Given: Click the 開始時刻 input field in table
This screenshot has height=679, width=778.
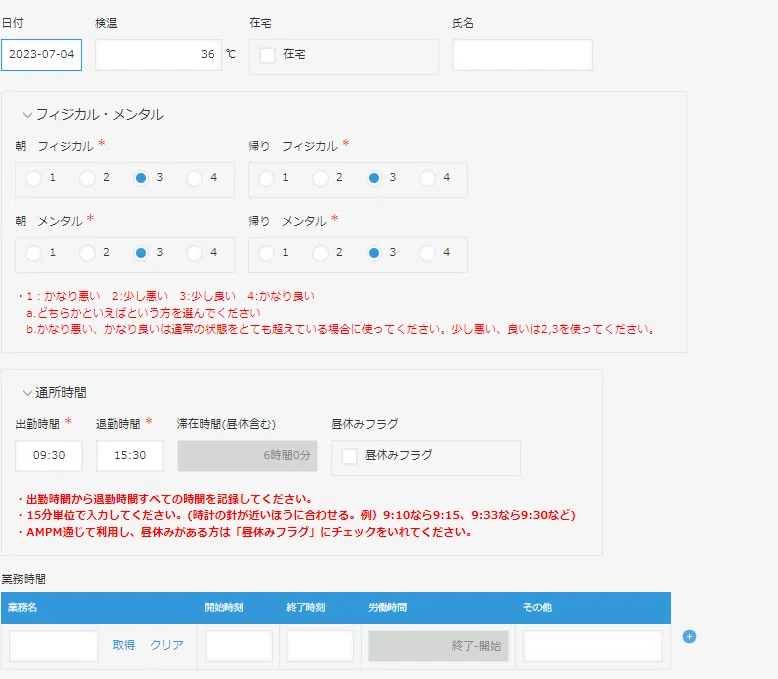Looking at the screenshot, I should click(x=239, y=646).
